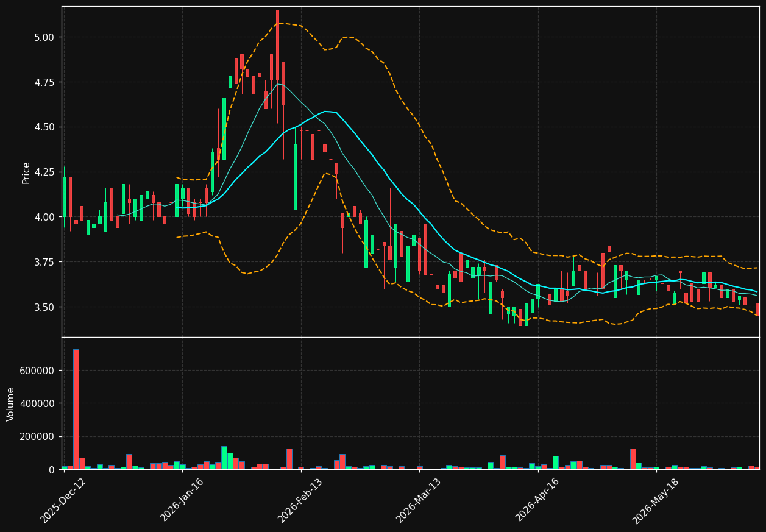
Task: Click the tall green candle before Feb-13
Action: click(x=295, y=177)
